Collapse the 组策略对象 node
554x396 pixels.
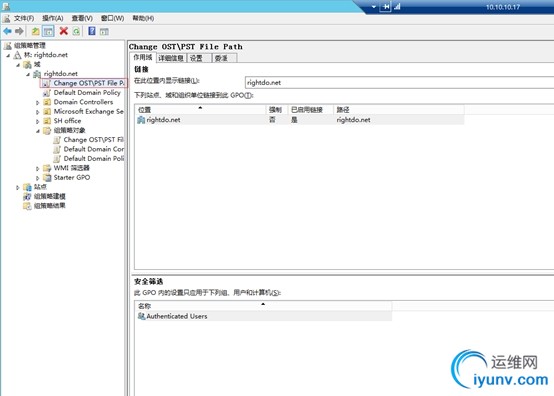37,131
